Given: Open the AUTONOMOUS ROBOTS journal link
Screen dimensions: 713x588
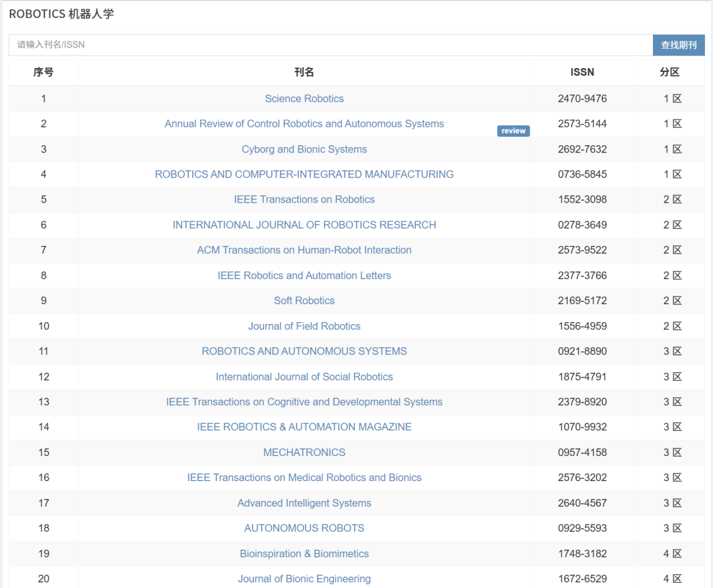Looking at the screenshot, I should click(304, 528).
